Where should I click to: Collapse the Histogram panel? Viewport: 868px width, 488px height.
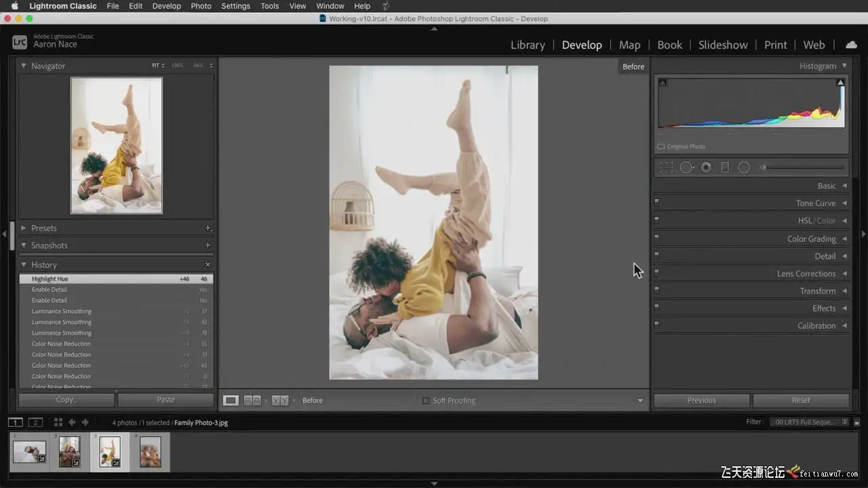click(x=844, y=66)
